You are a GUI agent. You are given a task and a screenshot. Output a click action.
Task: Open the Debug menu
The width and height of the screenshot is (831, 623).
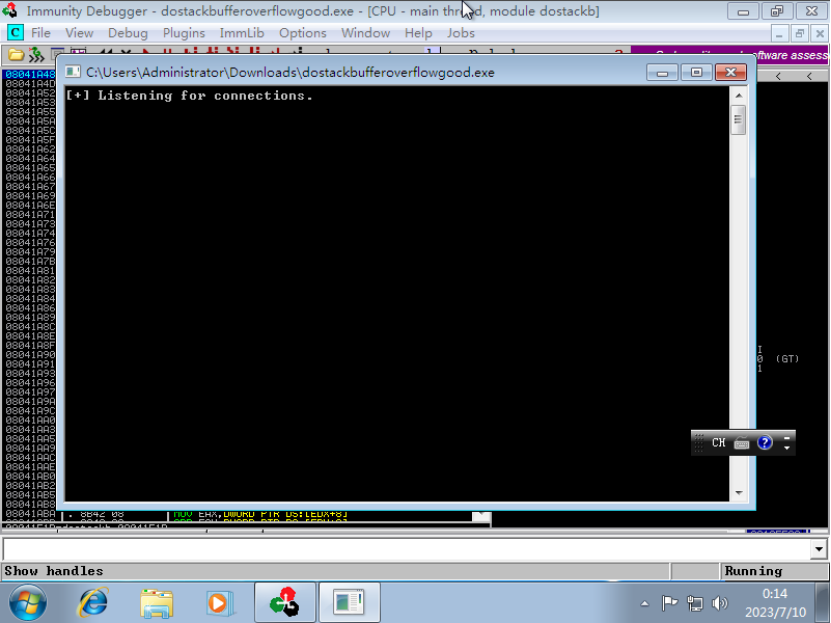coord(128,33)
